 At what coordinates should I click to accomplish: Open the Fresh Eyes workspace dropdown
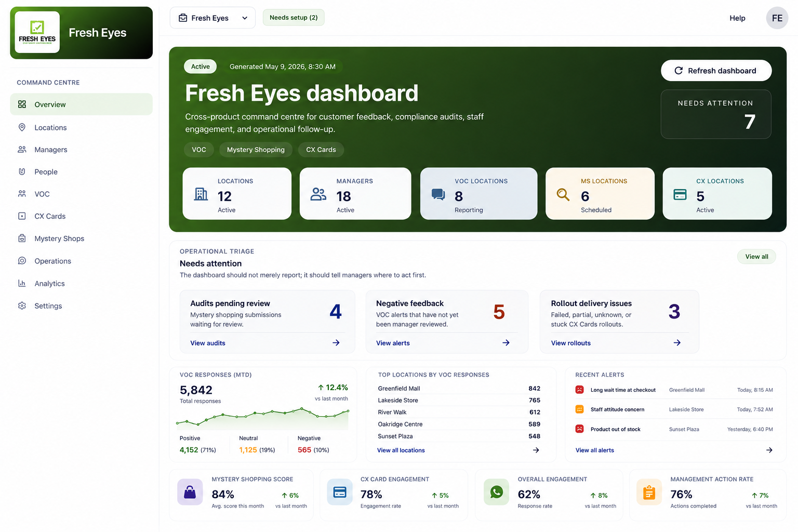pos(212,18)
